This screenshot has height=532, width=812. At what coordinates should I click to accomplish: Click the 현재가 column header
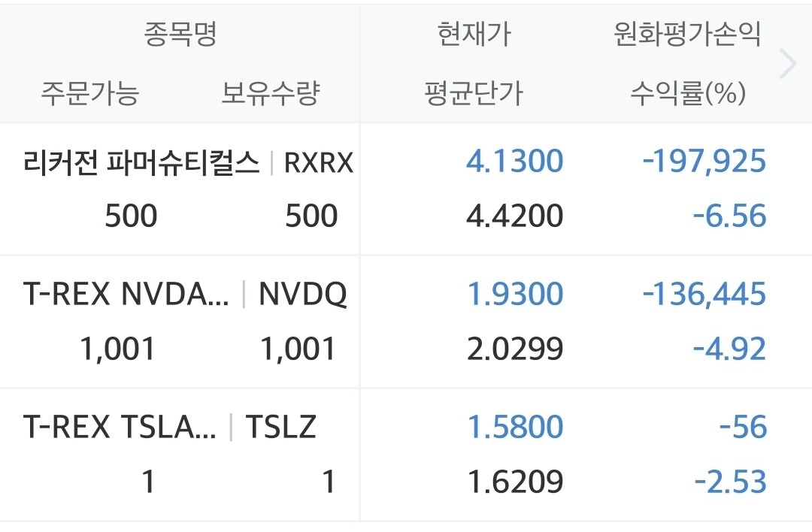[474, 34]
